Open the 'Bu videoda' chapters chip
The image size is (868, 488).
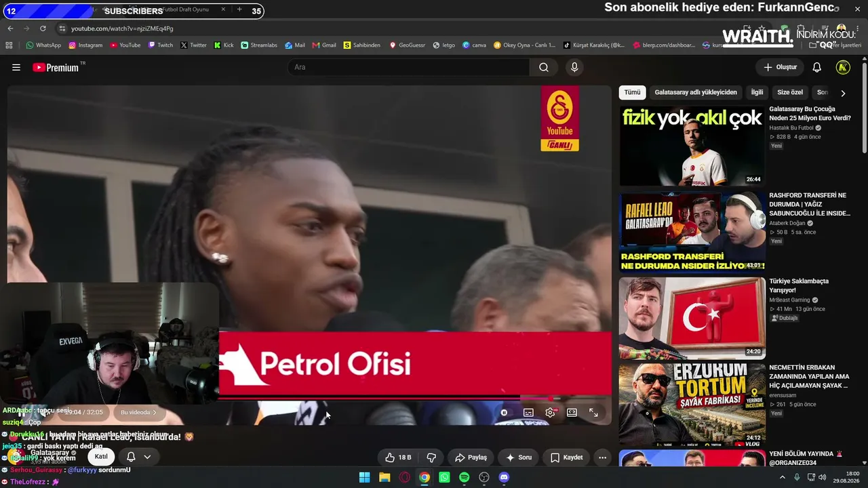point(138,412)
